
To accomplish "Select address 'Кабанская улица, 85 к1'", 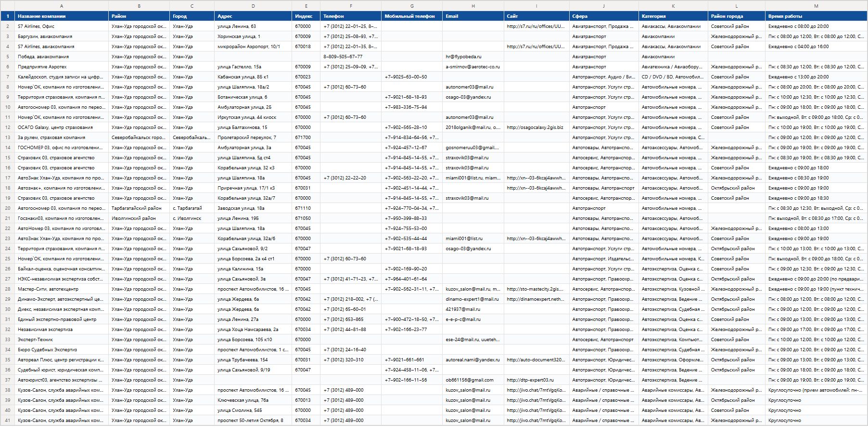I will [x=253, y=77].
